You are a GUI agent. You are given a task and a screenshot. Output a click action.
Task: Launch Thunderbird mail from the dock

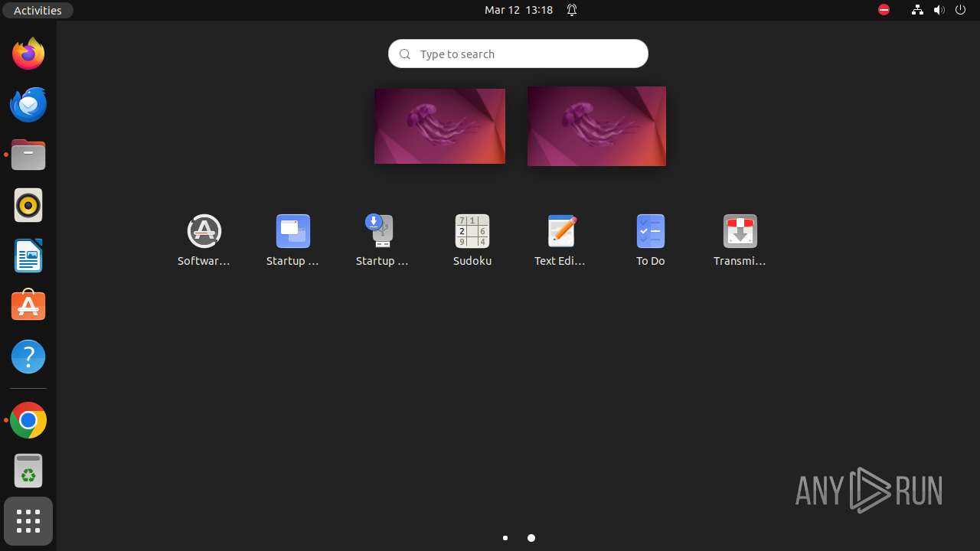28,104
